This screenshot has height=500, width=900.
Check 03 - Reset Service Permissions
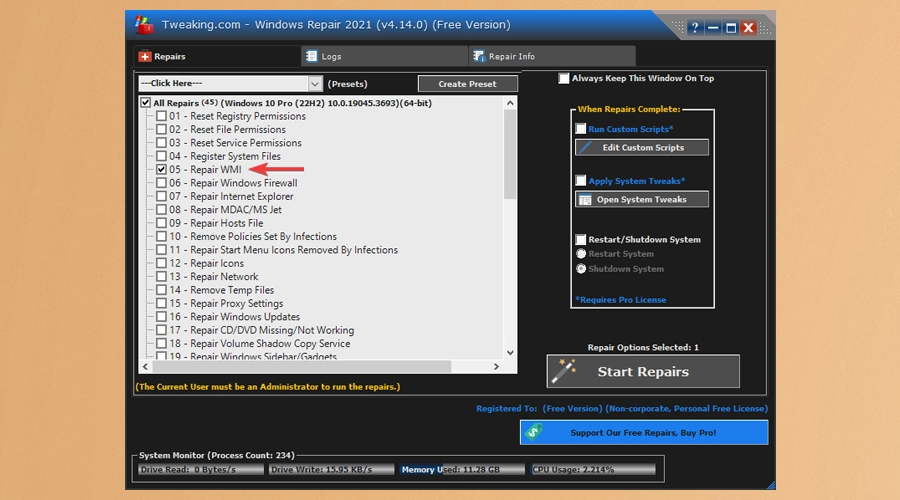pyautogui.click(x=161, y=143)
